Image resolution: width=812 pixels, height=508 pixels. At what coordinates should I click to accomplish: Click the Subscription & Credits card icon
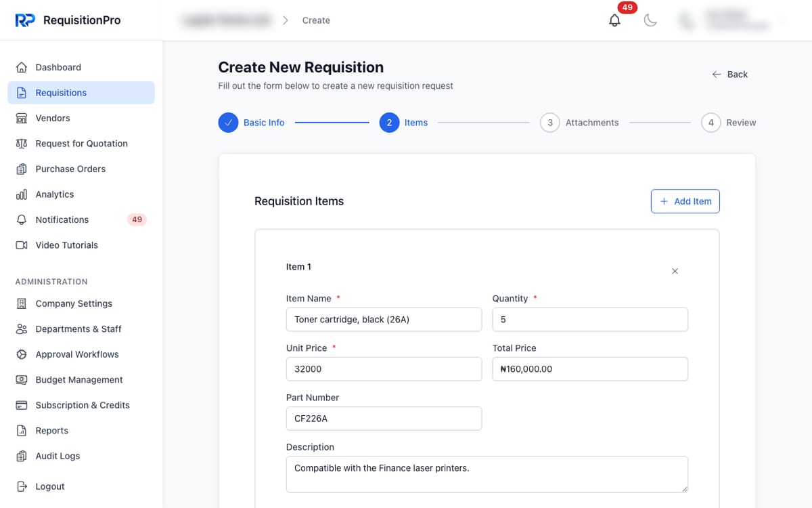[x=22, y=406]
